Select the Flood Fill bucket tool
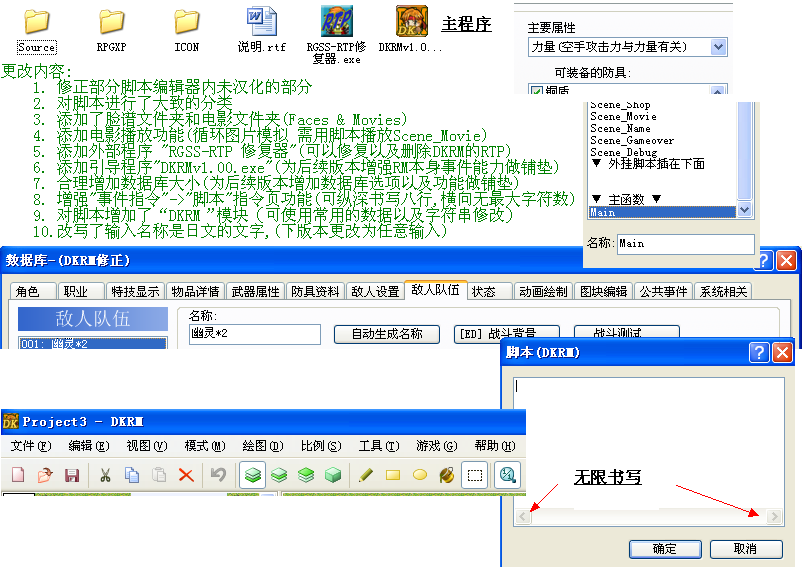 447,475
